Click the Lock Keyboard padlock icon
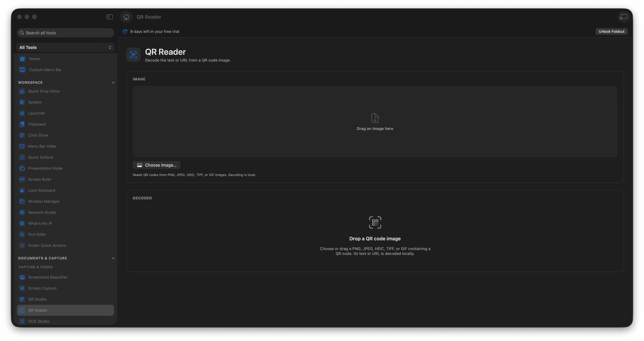The image size is (644, 341). (22, 190)
